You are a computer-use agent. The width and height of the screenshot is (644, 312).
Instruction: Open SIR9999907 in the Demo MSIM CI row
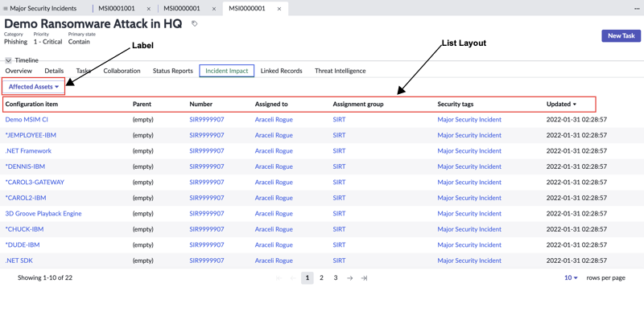(207, 120)
